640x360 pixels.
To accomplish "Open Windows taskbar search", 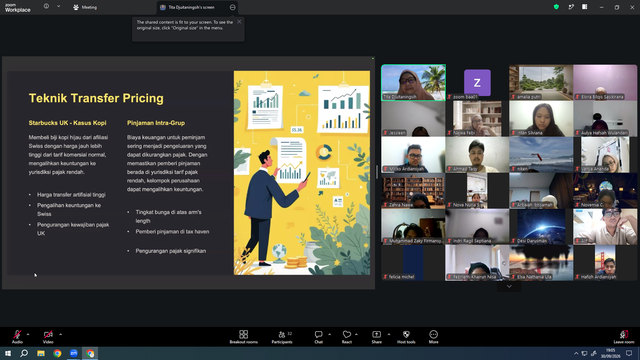I will point(24,353).
